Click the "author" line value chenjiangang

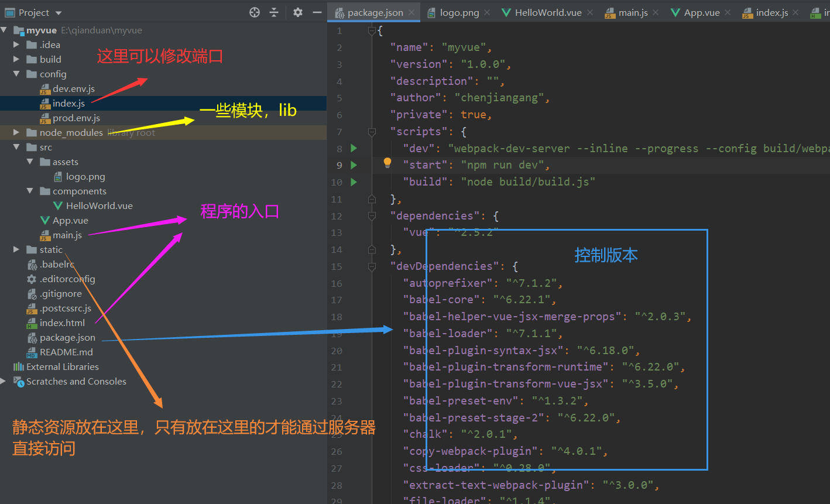point(499,98)
